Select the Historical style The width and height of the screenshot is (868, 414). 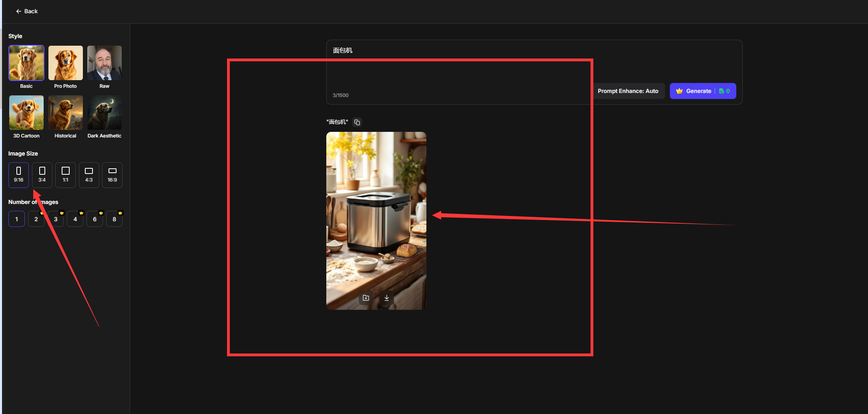click(x=65, y=113)
